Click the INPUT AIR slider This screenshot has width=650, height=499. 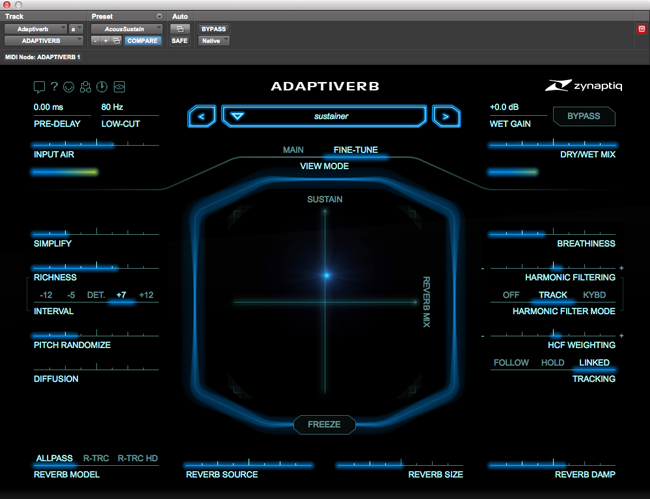pyautogui.click(x=96, y=144)
